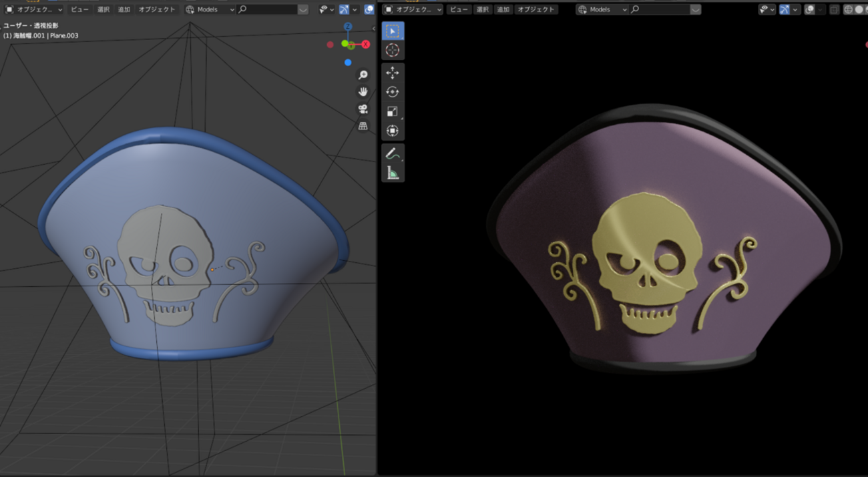The width and height of the screenshot is (868, 477).
Task: Choose the Move tool
Action: (393, 73)
